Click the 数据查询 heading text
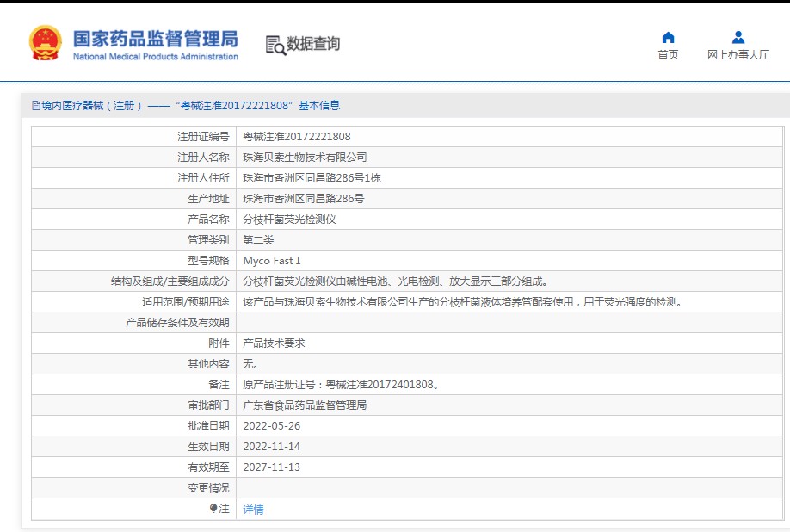The width and height of the screenshot is (790, 532). point(313,44)
